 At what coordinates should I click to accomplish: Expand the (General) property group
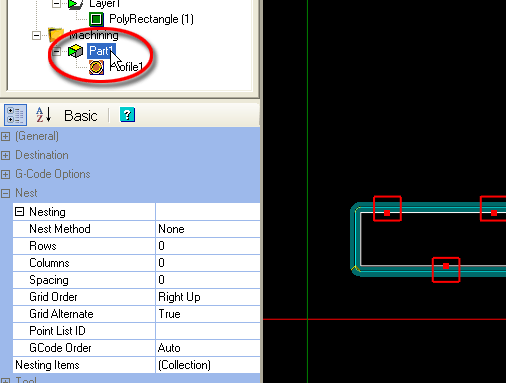(x=6, y=136)
